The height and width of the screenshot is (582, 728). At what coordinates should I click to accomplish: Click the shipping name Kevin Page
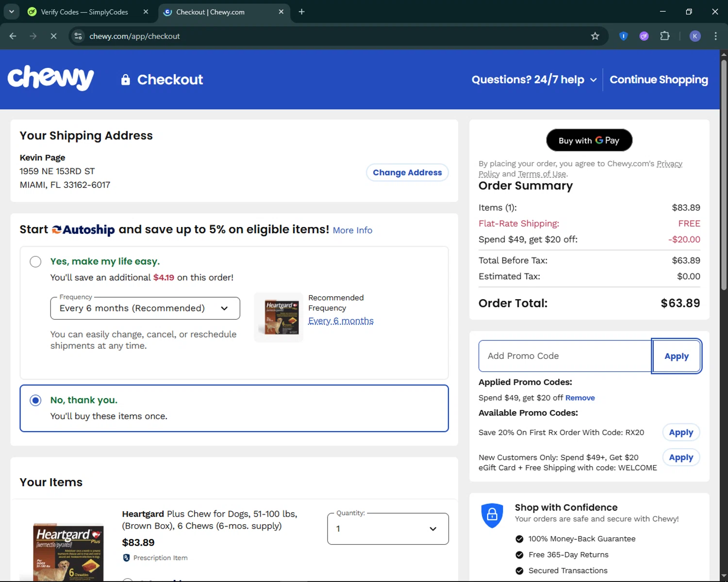click(42, 158)
